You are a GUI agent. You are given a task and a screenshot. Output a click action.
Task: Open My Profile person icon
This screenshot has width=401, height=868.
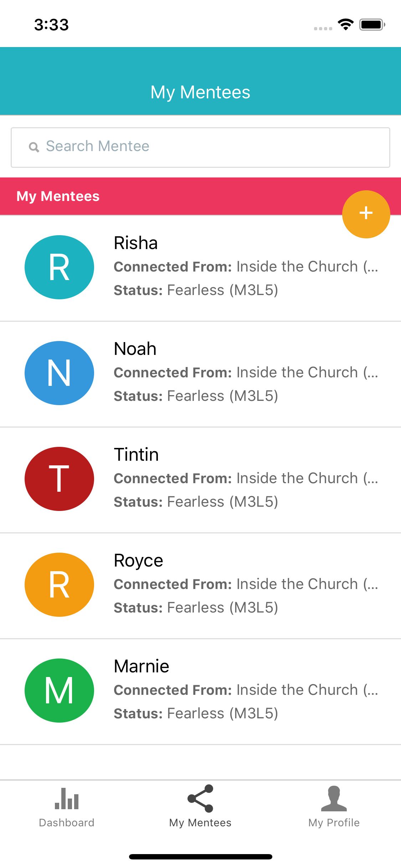coord(334,799)
